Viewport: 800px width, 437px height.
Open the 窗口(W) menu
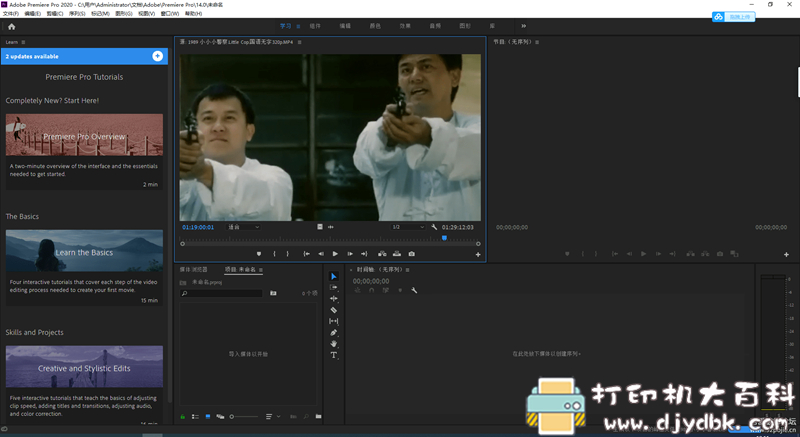(170, 14)
